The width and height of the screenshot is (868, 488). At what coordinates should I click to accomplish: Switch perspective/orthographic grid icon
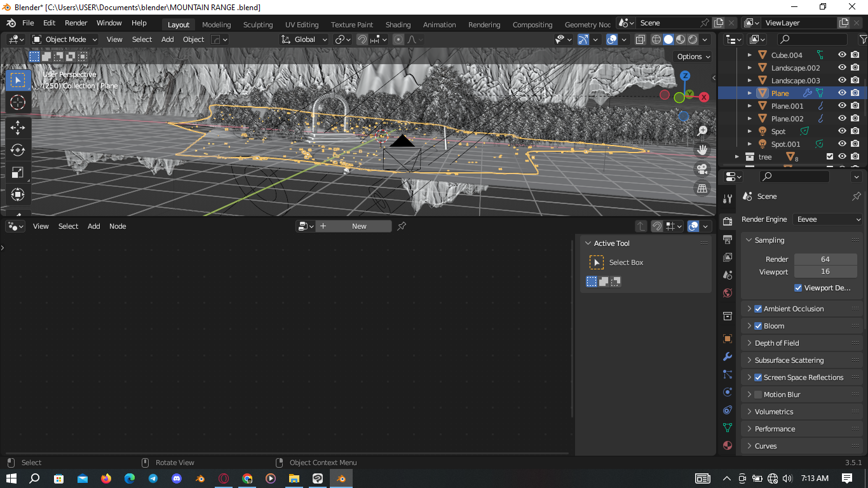pyautogui.click(x=702, y=188)
